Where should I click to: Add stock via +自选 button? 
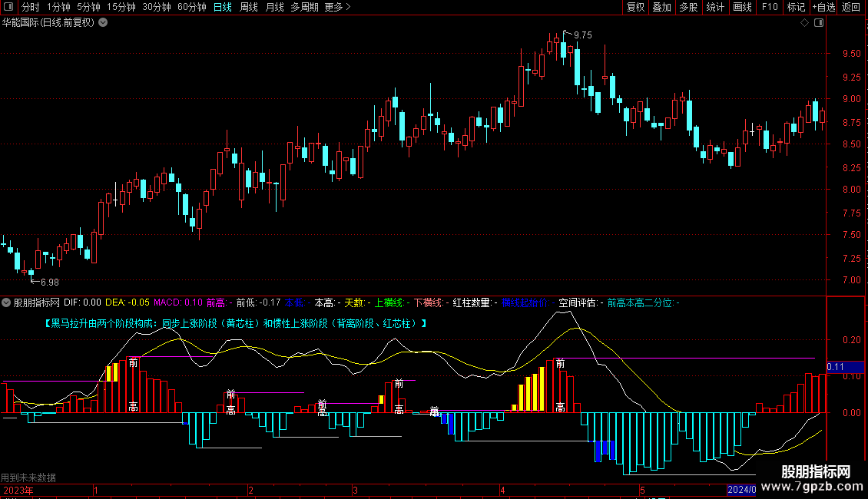click(x=823, y=7)
